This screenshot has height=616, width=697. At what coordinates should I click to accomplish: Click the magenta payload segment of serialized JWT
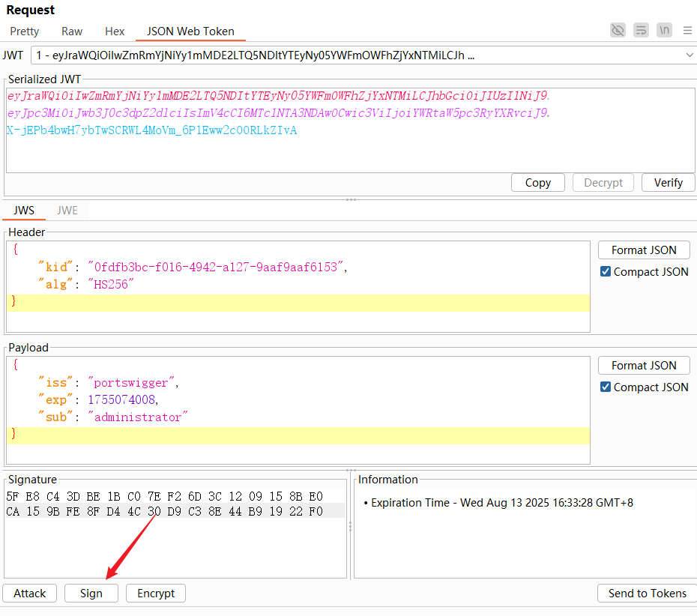pos(279,113)
